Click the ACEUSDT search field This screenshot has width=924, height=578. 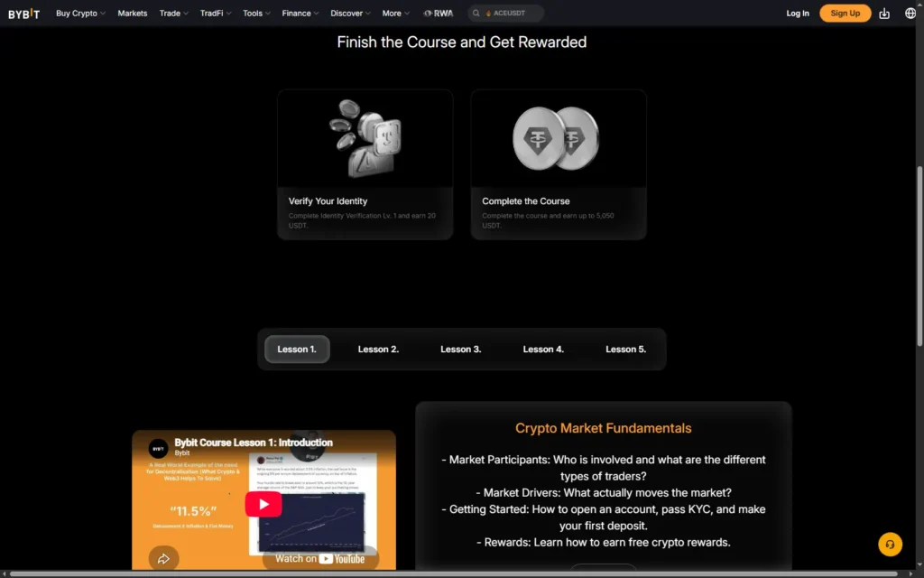(x=505, y=13)
